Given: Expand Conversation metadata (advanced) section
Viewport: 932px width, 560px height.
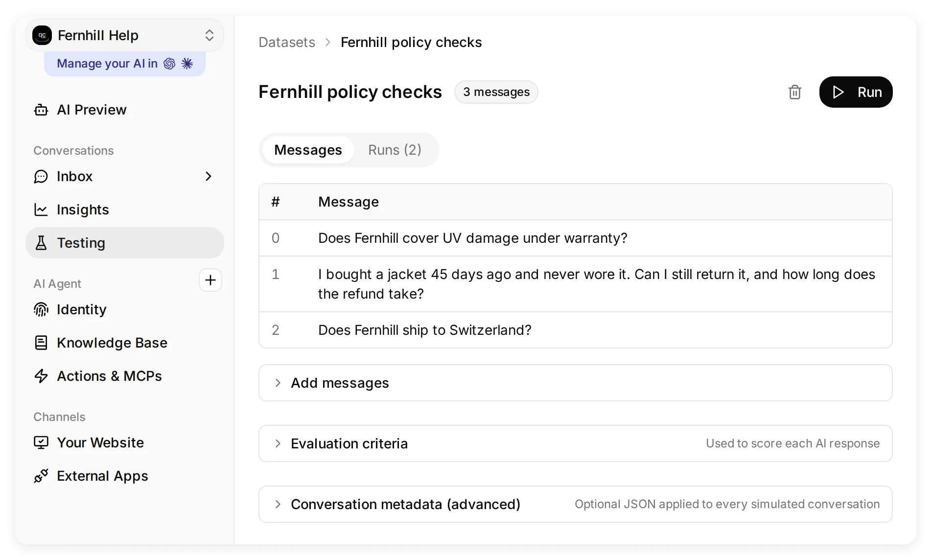Looking at the screenshot, I should point(576,504).
